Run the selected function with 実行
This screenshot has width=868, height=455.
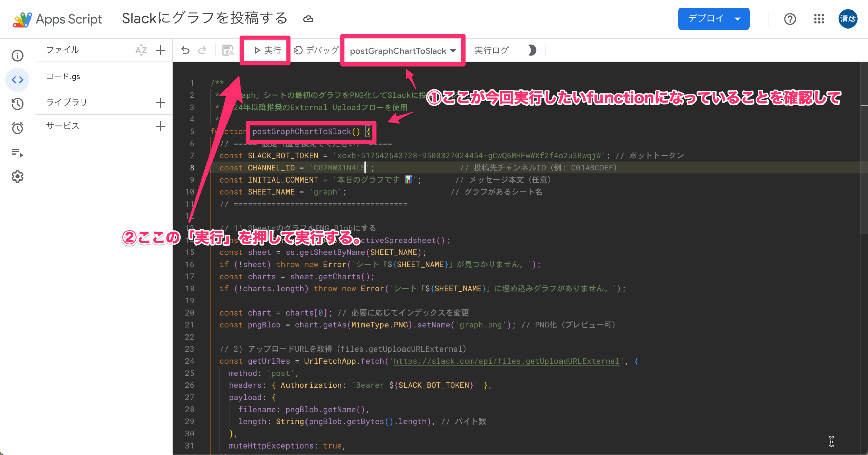267,50
